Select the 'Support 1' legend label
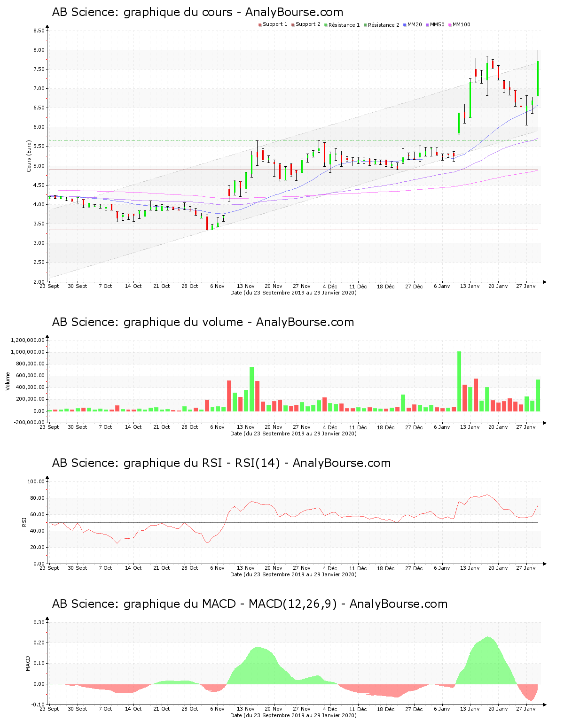Viewport: 564px width, 728px height. [x=275, y=24]
